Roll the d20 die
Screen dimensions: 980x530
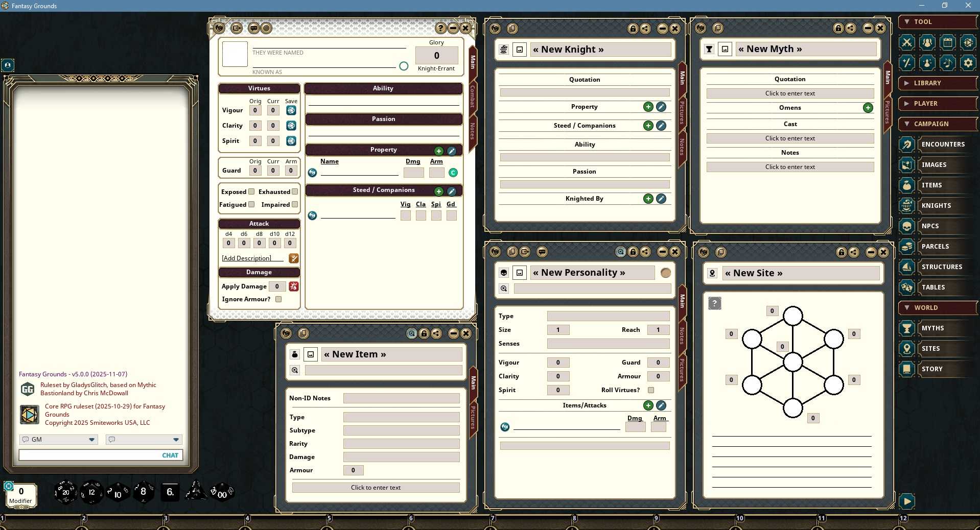click(65, 492)
